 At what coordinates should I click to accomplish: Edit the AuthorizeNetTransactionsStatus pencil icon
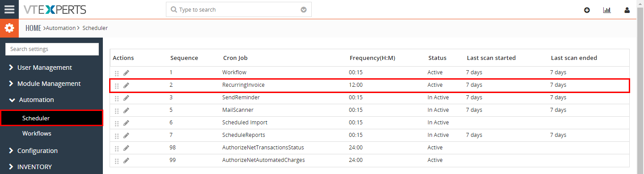(126, 148)
